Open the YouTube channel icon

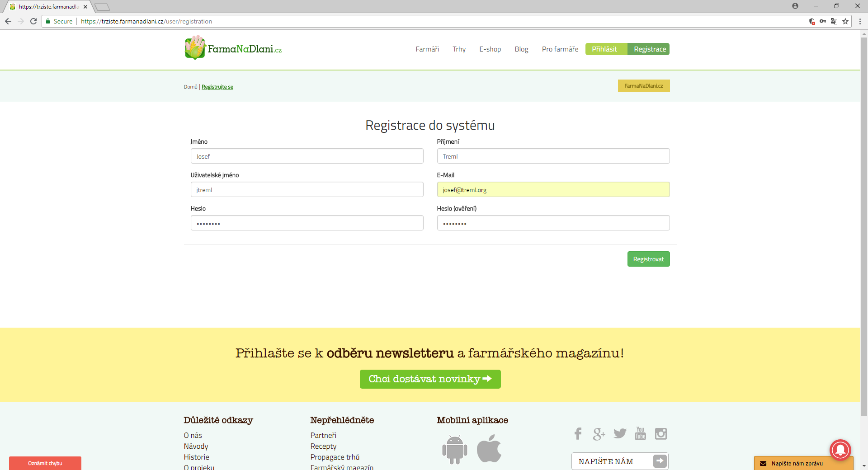click(640, 433)
